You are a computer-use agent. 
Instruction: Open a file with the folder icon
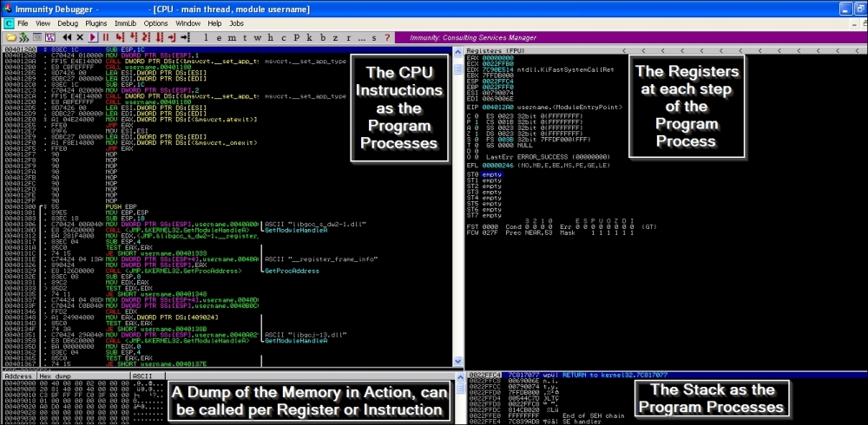pyautogui.click(x=10, y=37)
